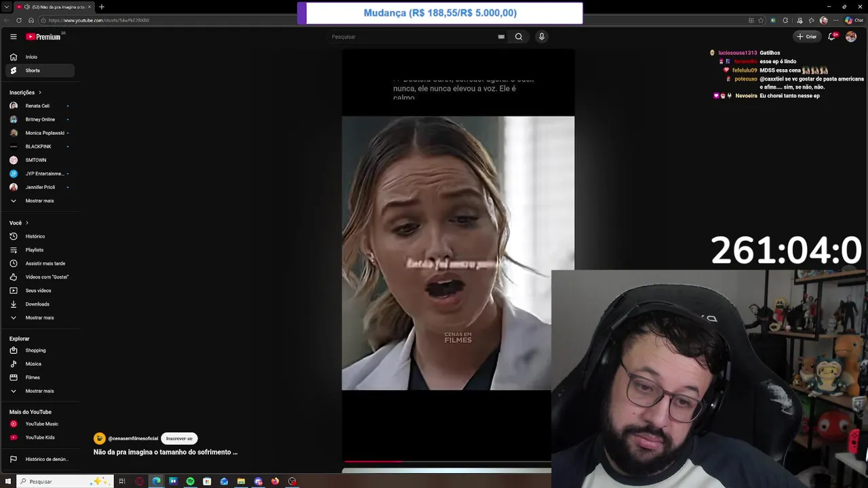Expand Mostrar mais under Inscrições
868x488 pixels.
click(39, 201)
